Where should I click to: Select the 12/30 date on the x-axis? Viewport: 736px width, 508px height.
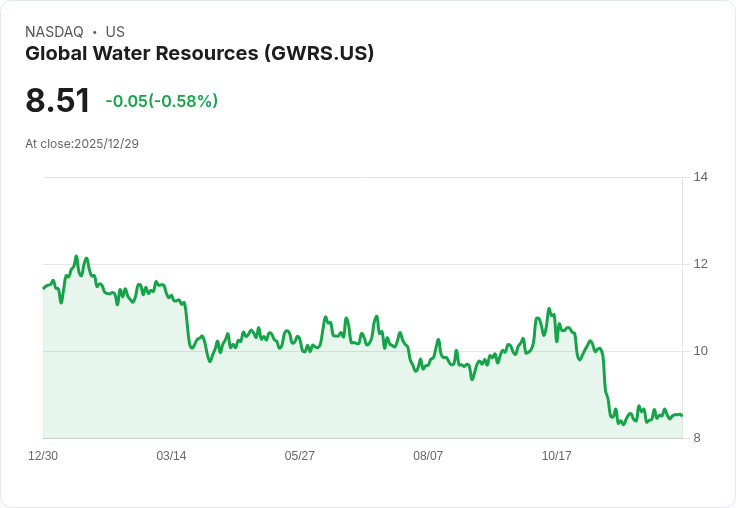point(43,455)
